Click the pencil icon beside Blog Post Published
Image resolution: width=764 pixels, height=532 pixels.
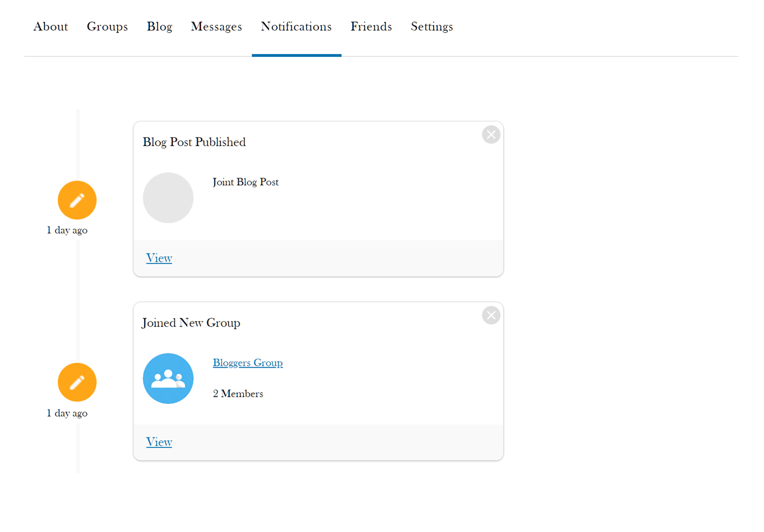point(77,200)
